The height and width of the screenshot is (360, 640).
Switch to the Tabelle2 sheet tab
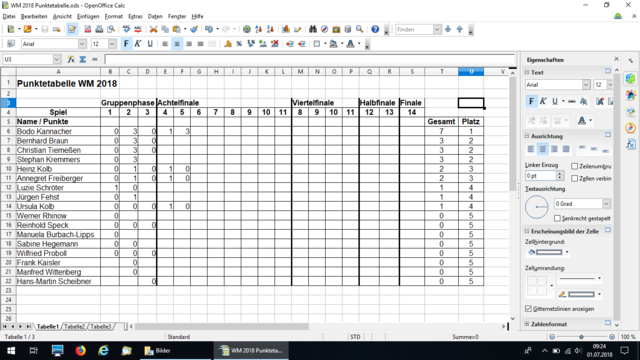[x=74, y=327]
